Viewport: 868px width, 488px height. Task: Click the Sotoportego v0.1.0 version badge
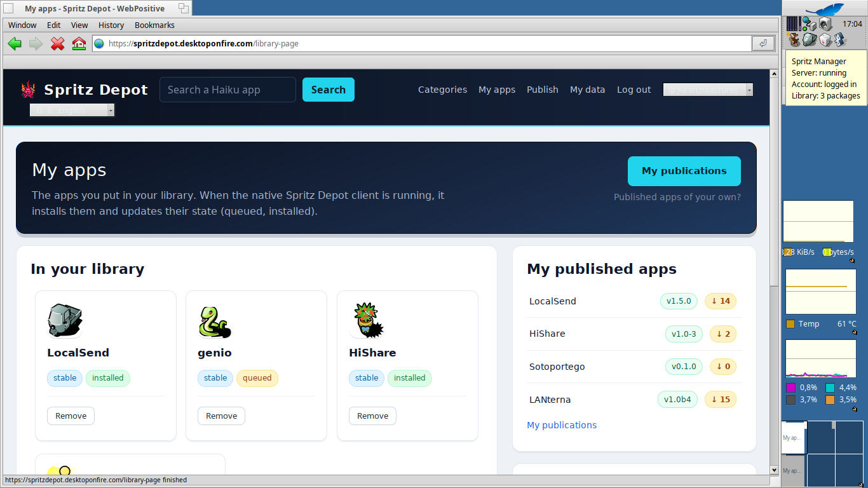point(684,367)
